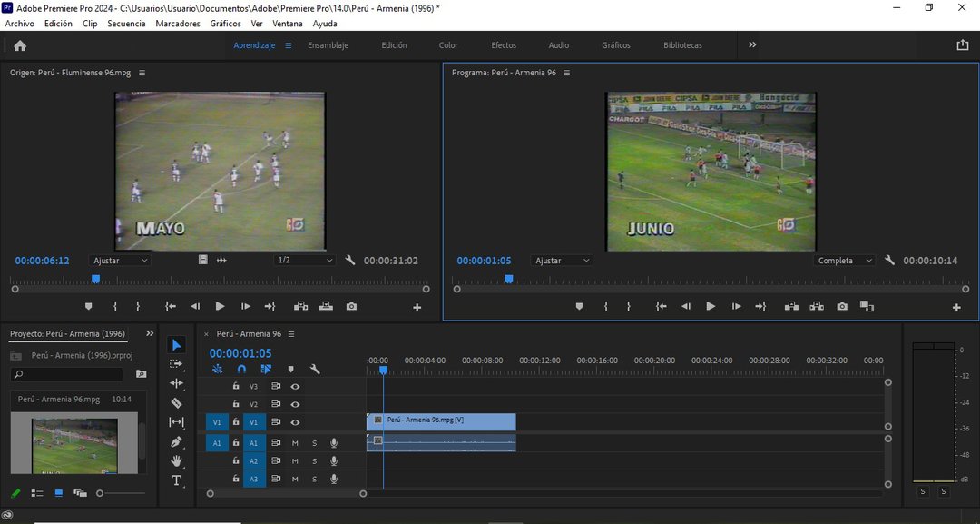980x524 pixels.
Task: Open the Secuencia menu
Action: [x=126, y=23]
